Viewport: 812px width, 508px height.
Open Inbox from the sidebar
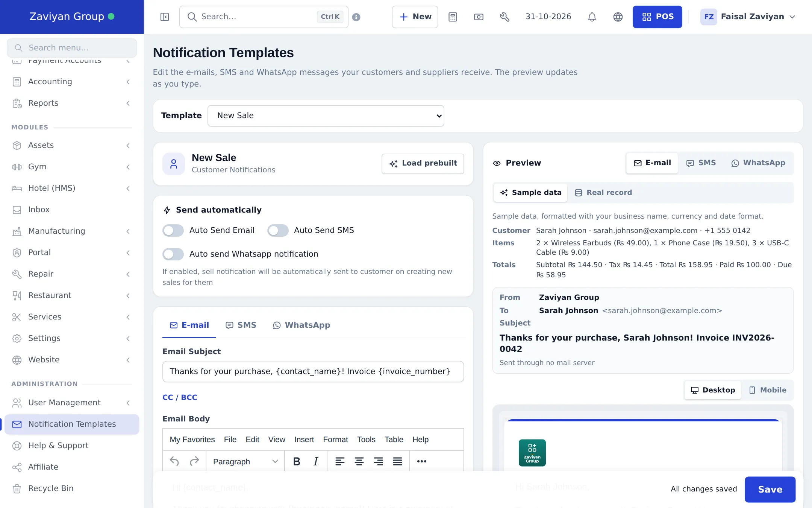[71, 210]
